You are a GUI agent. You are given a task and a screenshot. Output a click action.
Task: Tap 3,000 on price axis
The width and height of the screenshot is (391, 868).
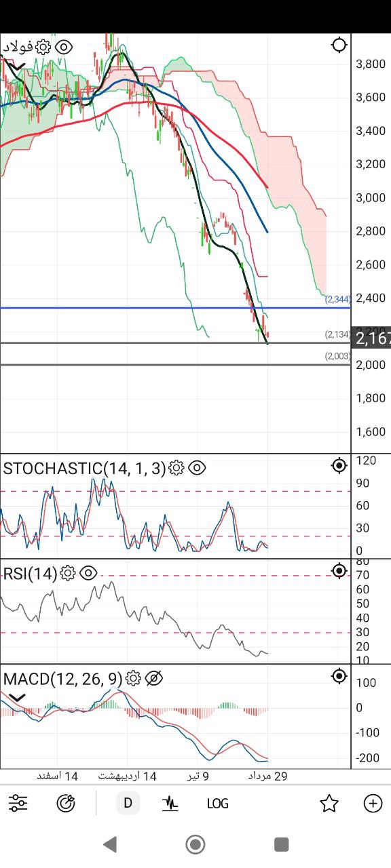tap(371, 197)
